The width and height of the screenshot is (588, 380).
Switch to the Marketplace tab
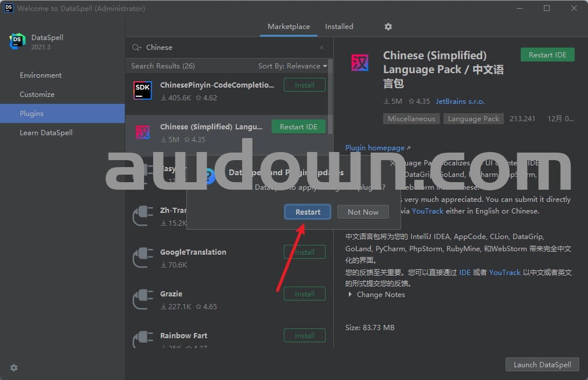click(x=288, y=27)
